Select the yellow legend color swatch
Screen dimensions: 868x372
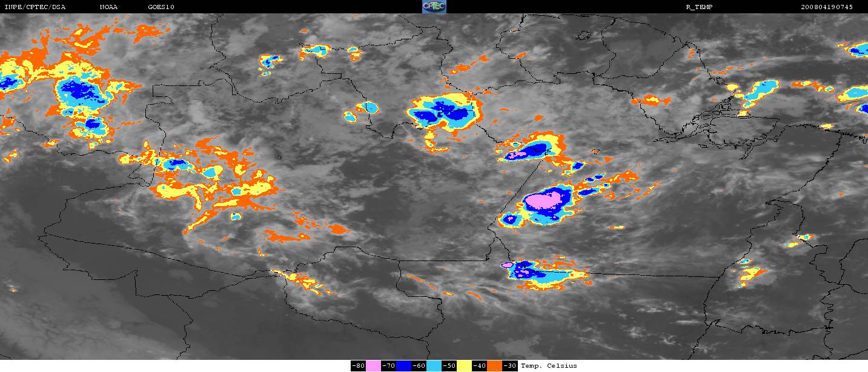point(464,366)
